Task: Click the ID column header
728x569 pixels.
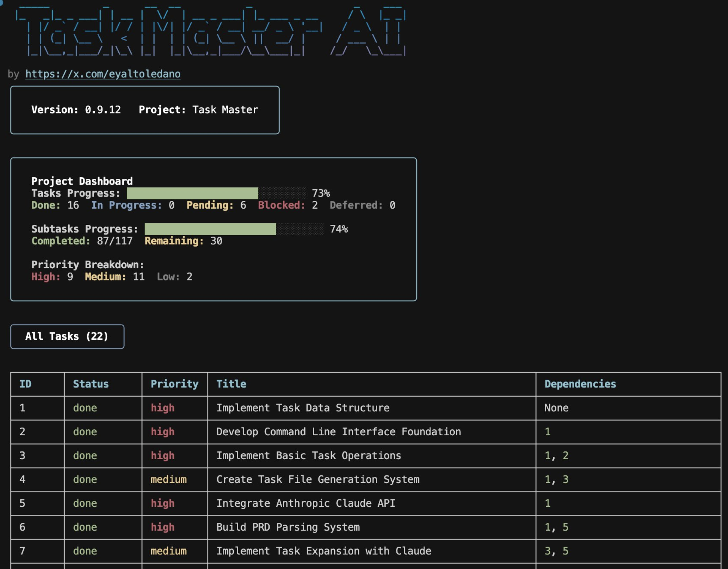Action: point(25,384)
